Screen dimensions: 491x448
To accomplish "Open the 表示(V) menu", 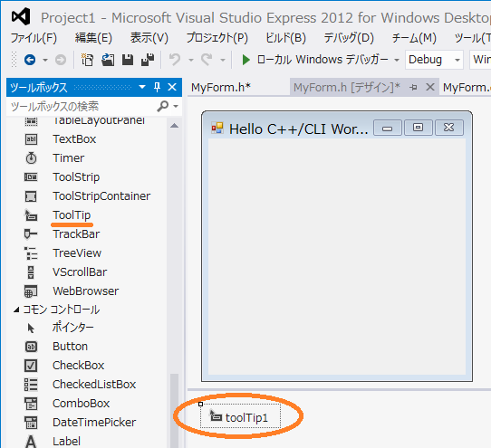I will coord(149,38).
